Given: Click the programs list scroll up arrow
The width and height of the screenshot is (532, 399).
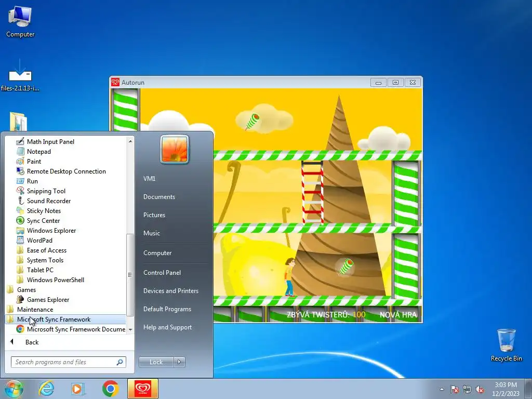Looking at the screenshot, I should (x=130, y=141).
